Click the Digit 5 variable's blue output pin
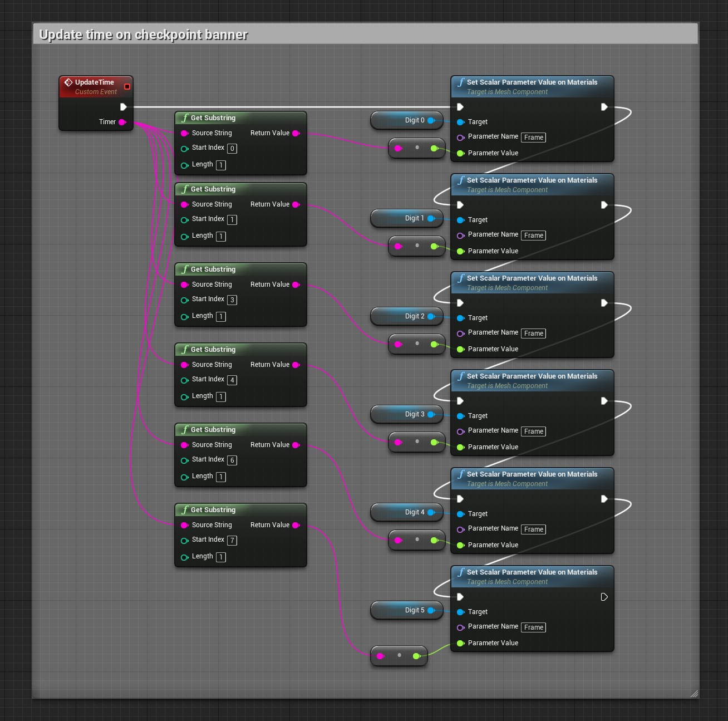The width and height of the screenshot is (728, 721). [x=431, y=610]
